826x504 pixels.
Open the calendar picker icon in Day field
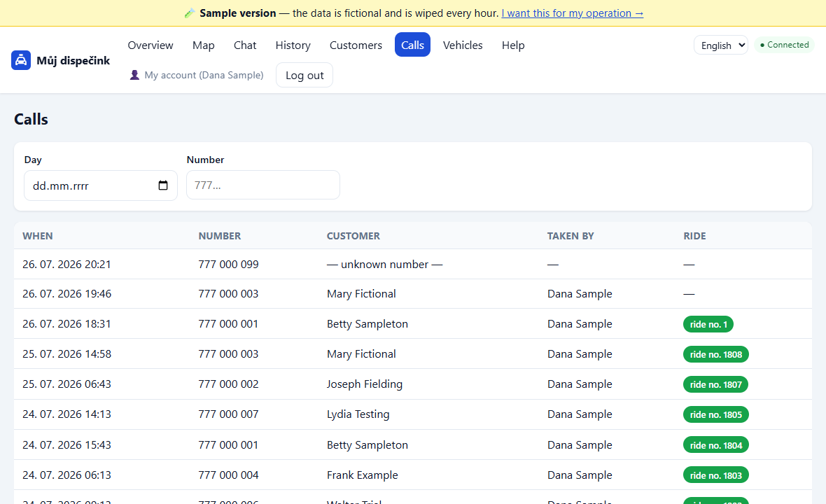pyautogui.click(x=163, y=185)
